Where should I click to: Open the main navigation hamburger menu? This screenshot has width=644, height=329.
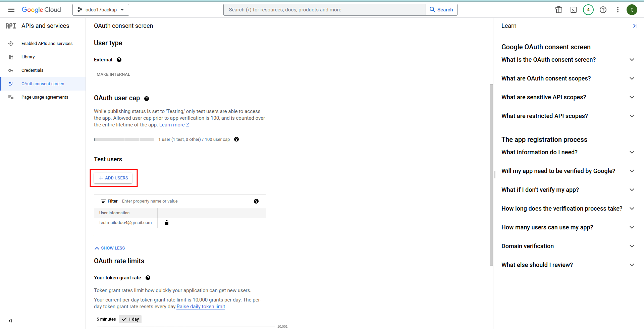[11, 10]
